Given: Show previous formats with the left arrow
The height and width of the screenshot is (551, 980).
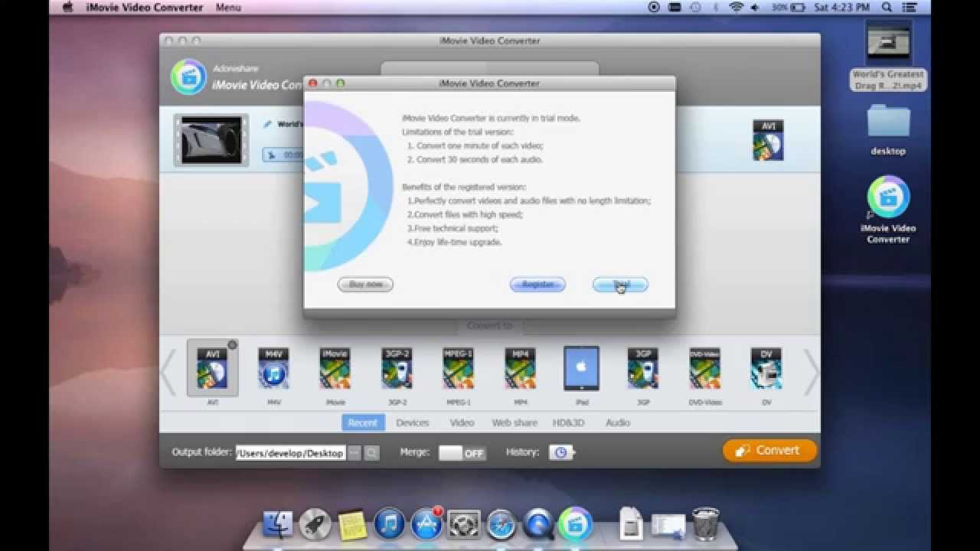Looking at the screenshot, I should click(168, 371).
